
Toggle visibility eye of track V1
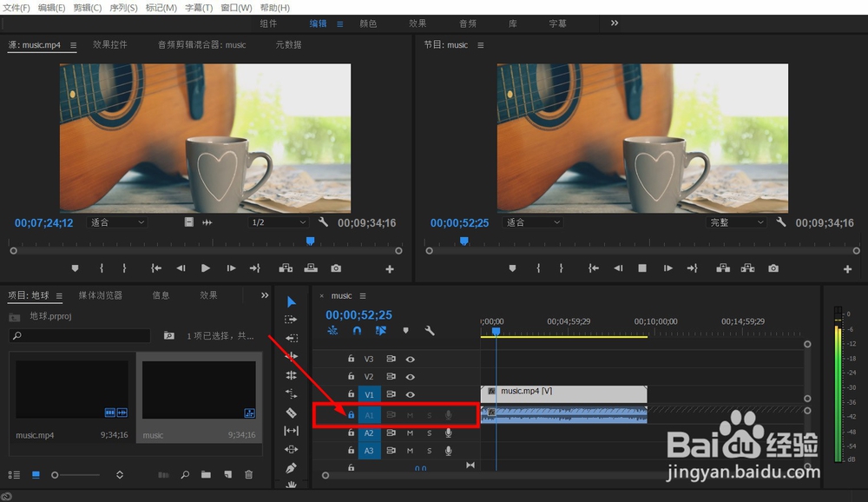pyautogui.click(x=411, y=394)
